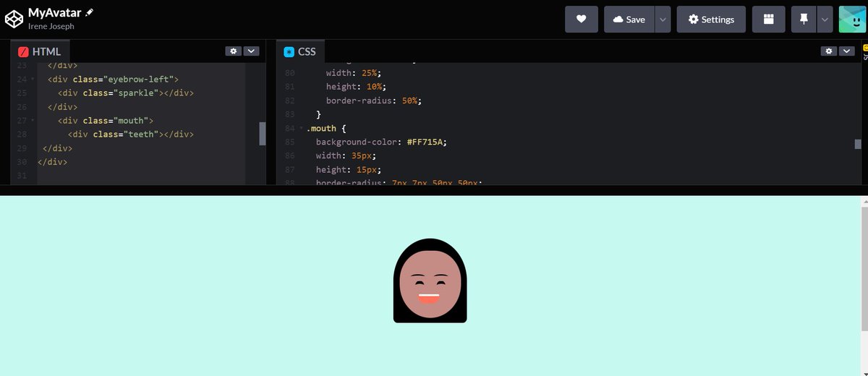
Task: Open the CodePen logo home link
Action: point(14,20)
